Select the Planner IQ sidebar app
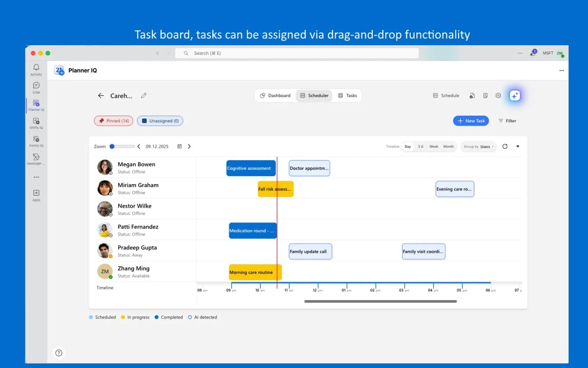The height and width of the screenshot is (368, 588). 36,105
